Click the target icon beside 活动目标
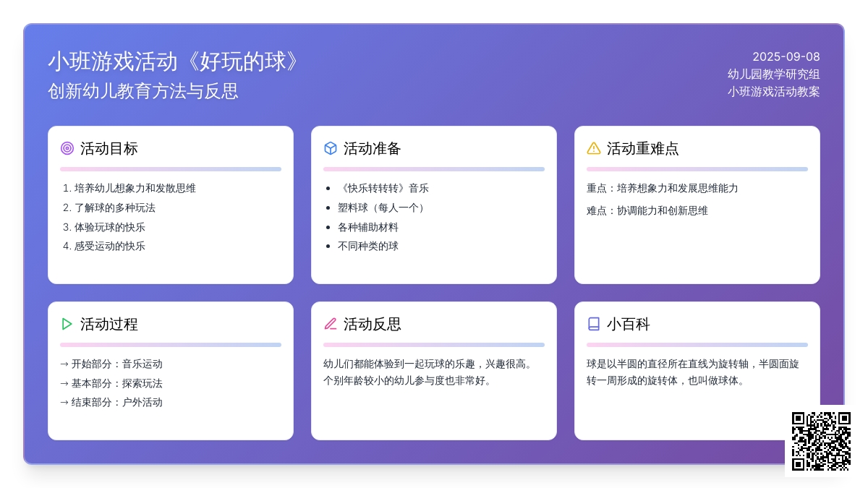The height and width of the screenshot is (488, 868). click(x=67, y=148)
